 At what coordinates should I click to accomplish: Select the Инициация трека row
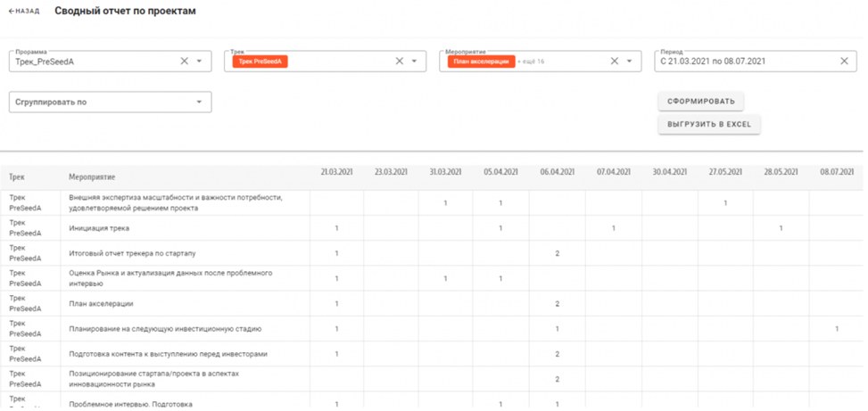point(434,228)
